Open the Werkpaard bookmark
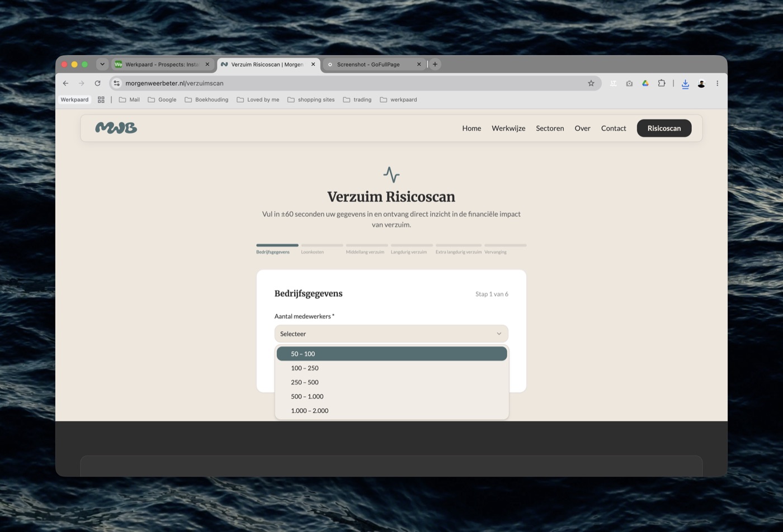 (x=74, y=99)
